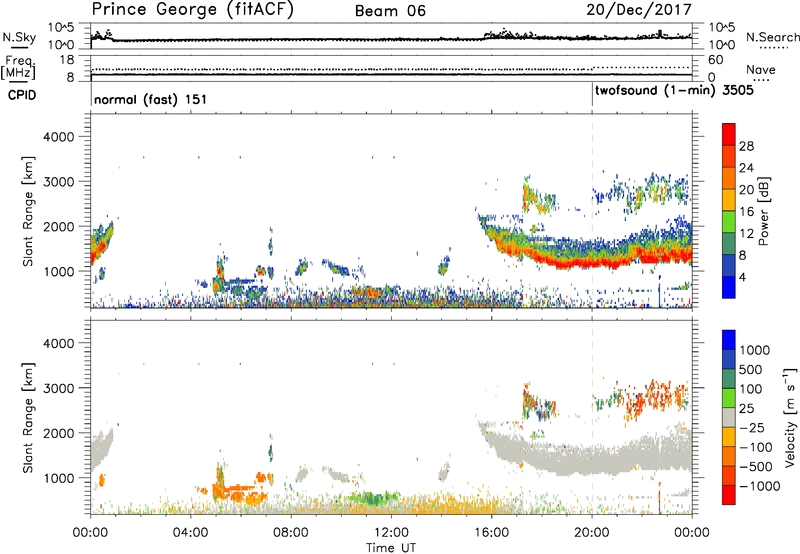The height and width of the screenshot is (554, 800).
Task: Click the date '20/Dec/2017'
Action: (639, 10)
